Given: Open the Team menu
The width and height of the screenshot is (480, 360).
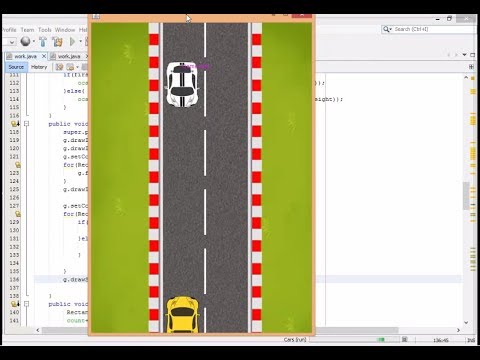Looking at the screenshot, I should 27,30.
